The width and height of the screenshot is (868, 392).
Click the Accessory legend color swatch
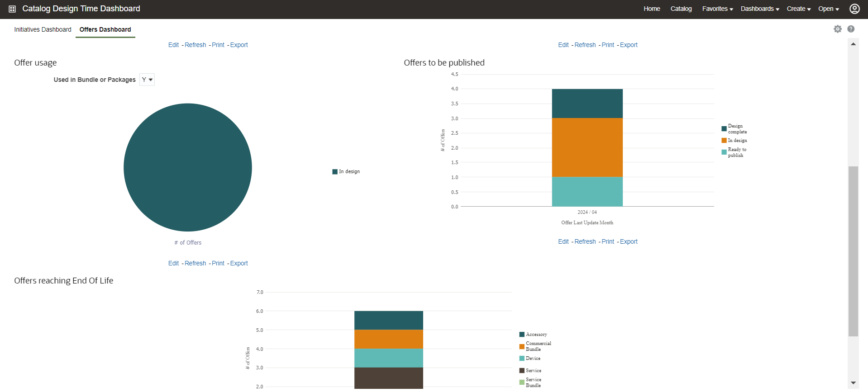522,335
